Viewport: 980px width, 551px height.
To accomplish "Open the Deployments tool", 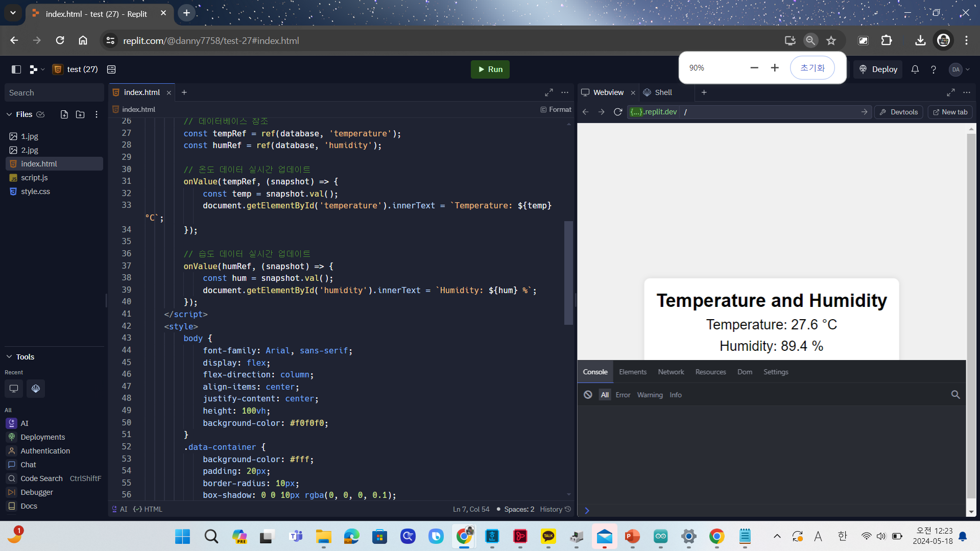I will tap(54, 437).
